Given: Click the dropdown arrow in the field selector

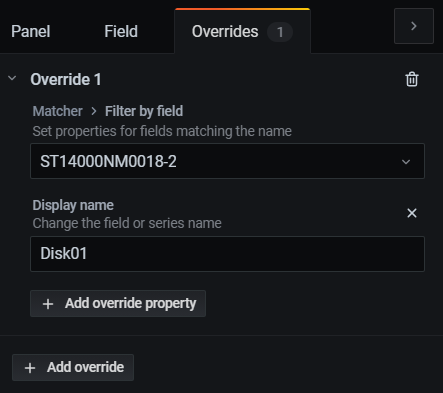Looking at the screenshot, I should pos(406,162).
